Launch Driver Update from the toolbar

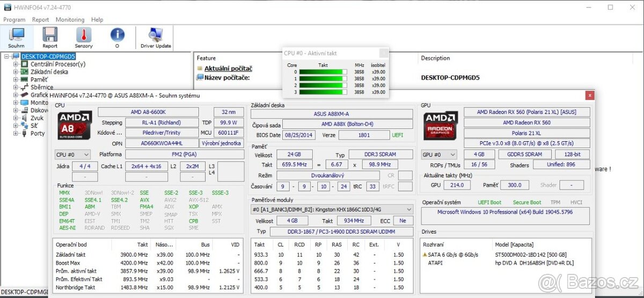coord(156,38)
